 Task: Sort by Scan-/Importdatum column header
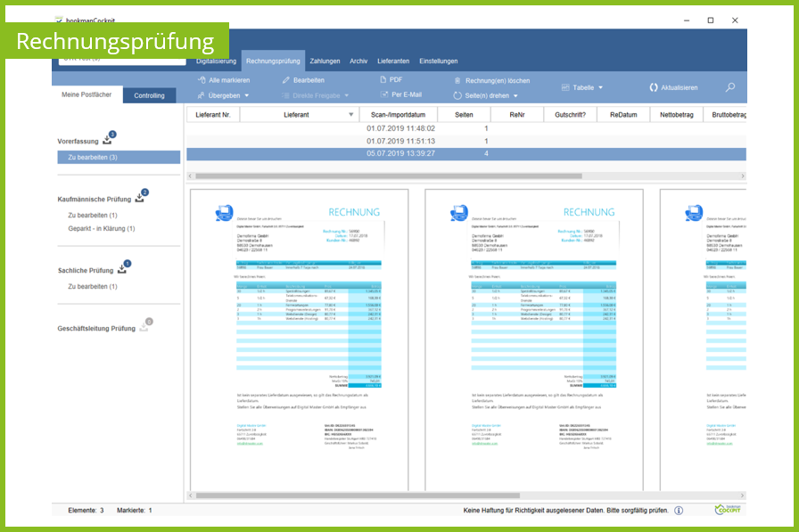pyautogui.click(x=398, y=115)
